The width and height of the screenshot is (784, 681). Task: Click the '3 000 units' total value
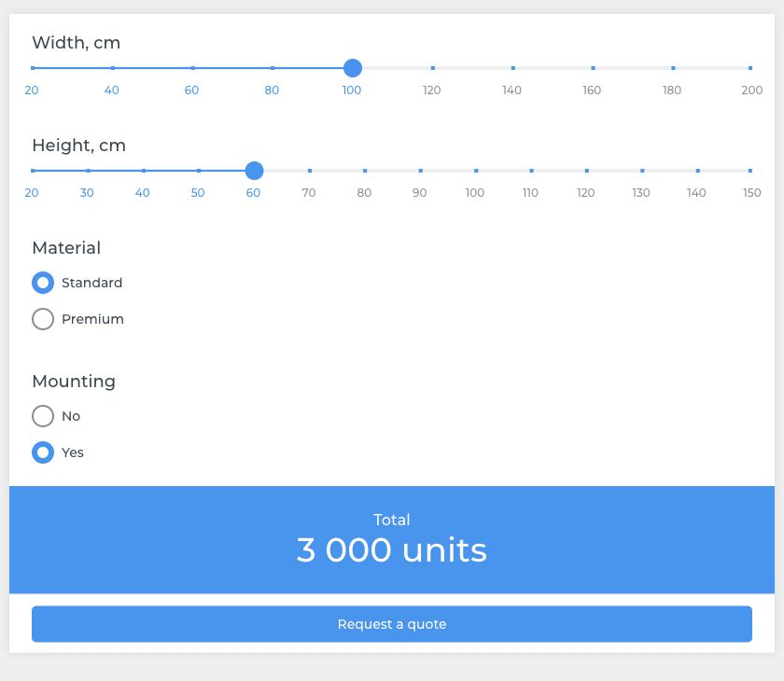[x=391, y=550]
